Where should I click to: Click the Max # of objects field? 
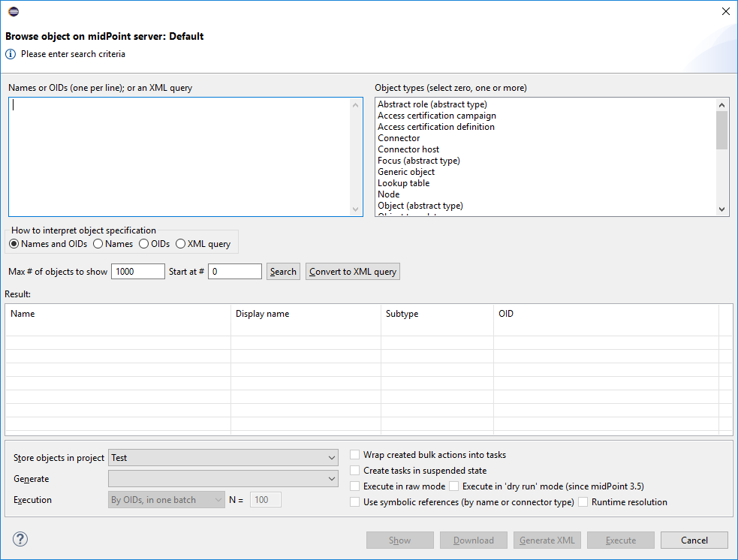(137, 272)
